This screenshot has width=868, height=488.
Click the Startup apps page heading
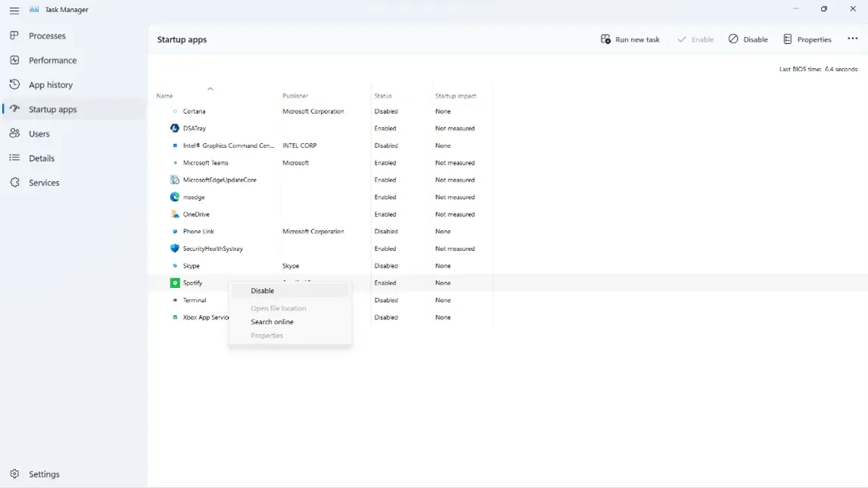pyautogui.click(x=182, y=39)
